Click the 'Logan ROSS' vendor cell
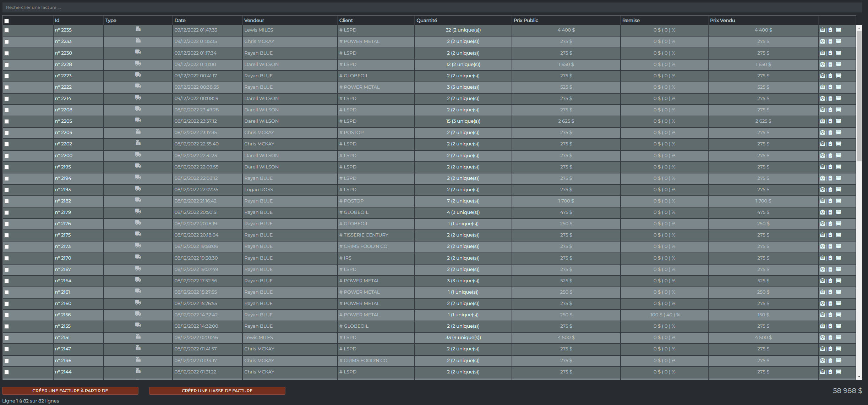The height and width of the screenshot is (405, 868). (290, 189)
